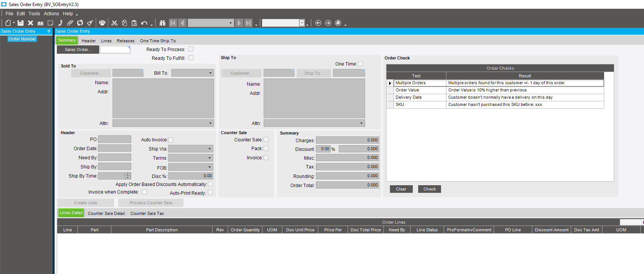Click the phone call toolbar icon
This screenshot has width=644, height=274.
pos(60,23)
